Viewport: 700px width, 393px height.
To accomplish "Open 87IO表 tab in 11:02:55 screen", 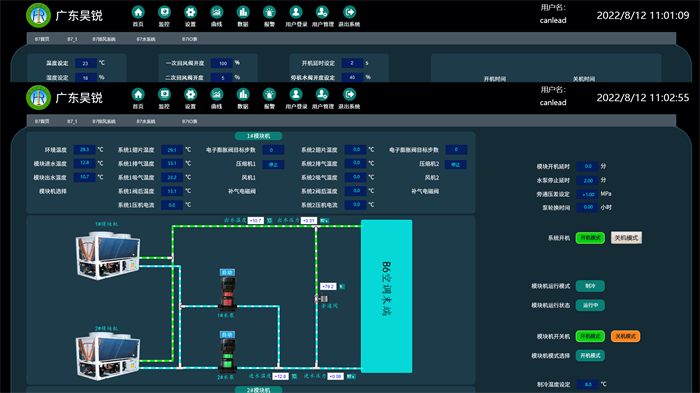I will tap(189, 121).
